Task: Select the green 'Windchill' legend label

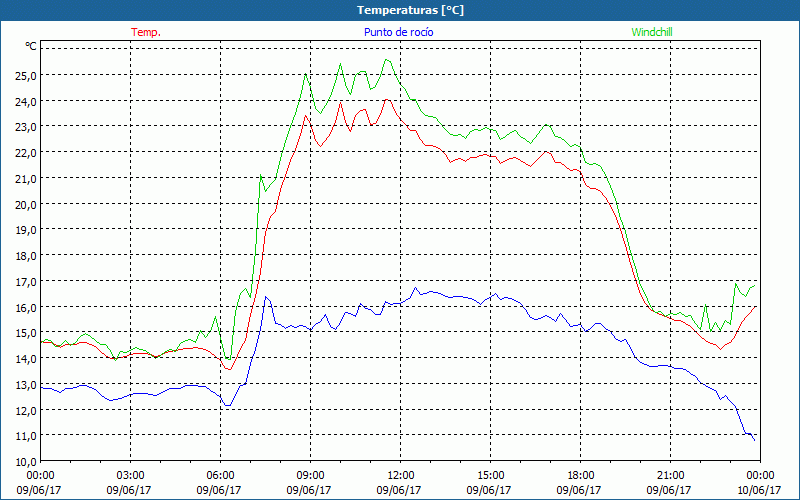Action: pos(652,32)
